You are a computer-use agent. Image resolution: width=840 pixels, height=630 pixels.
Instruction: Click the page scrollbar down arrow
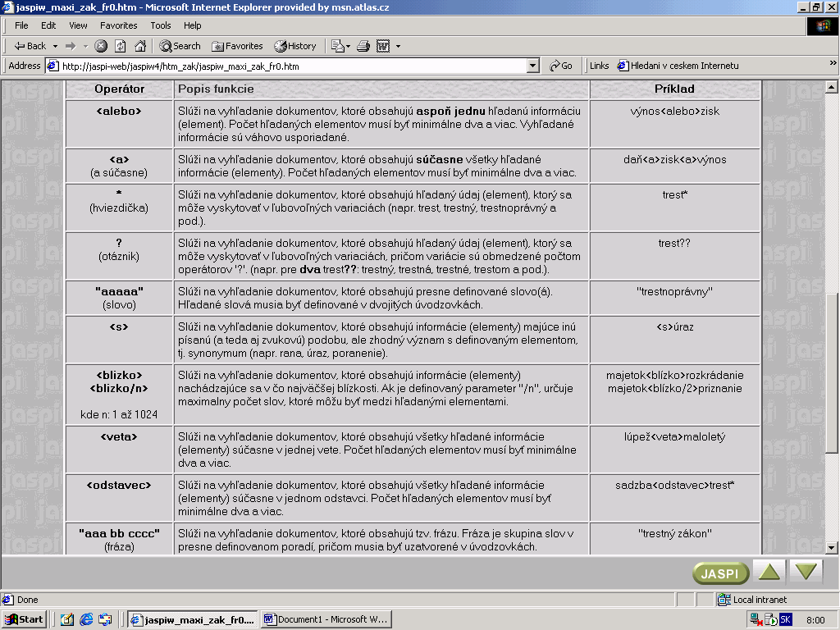[832, 548]
